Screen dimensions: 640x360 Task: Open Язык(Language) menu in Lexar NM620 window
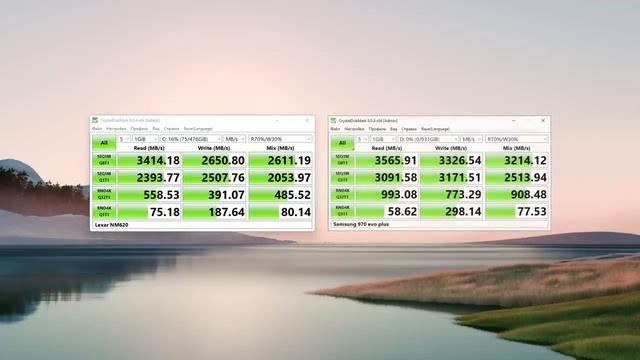coord(198,129)
